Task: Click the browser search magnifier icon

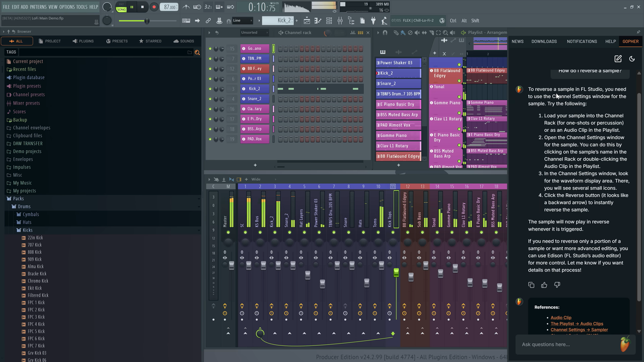Action: pyautogui.click(x=197, y=52)
